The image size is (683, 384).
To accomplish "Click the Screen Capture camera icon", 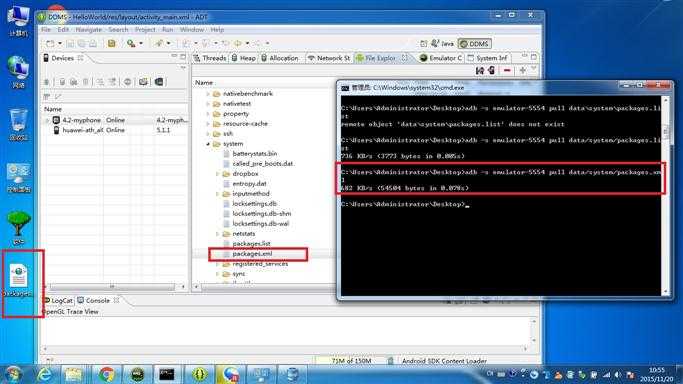I will click(x=143, y=82).
